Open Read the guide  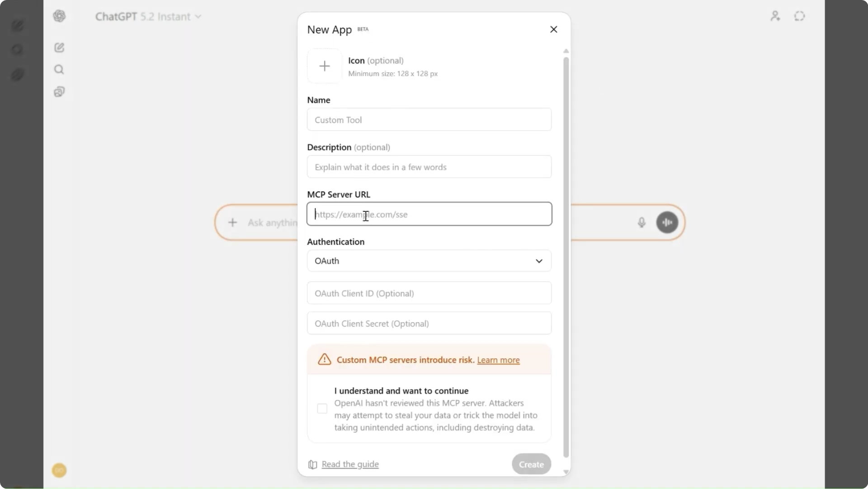[x=350, y=464]
